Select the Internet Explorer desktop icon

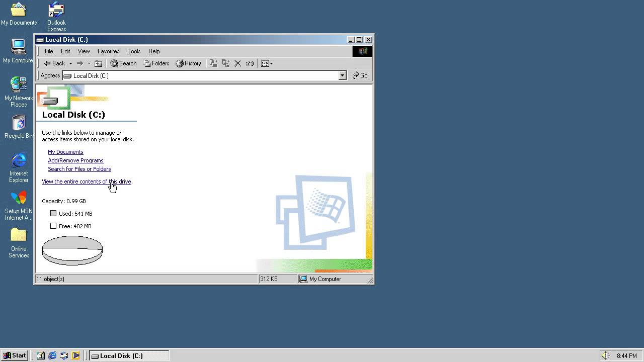[x=19, y=167]
